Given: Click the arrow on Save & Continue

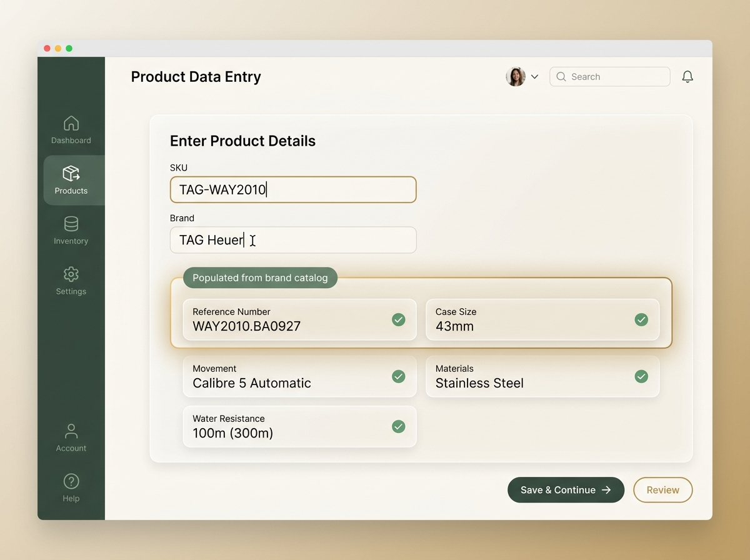Looking at the screenshot, I should tap(606, 490).
